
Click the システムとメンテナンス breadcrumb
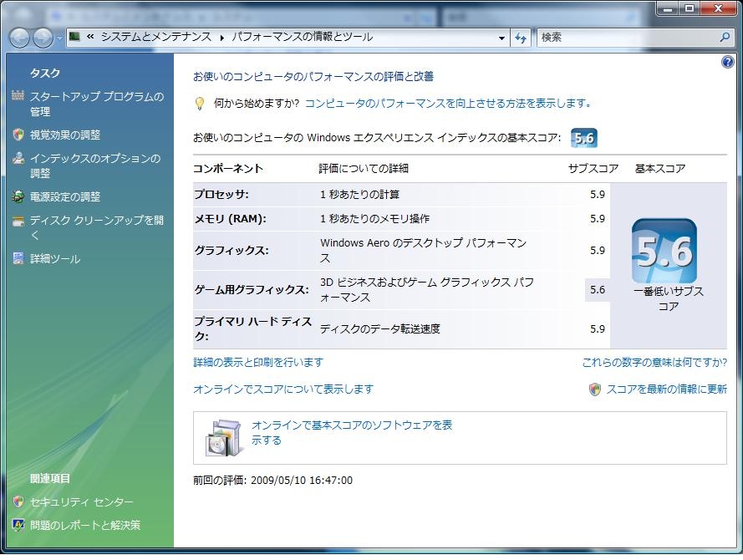pos(156,37)
